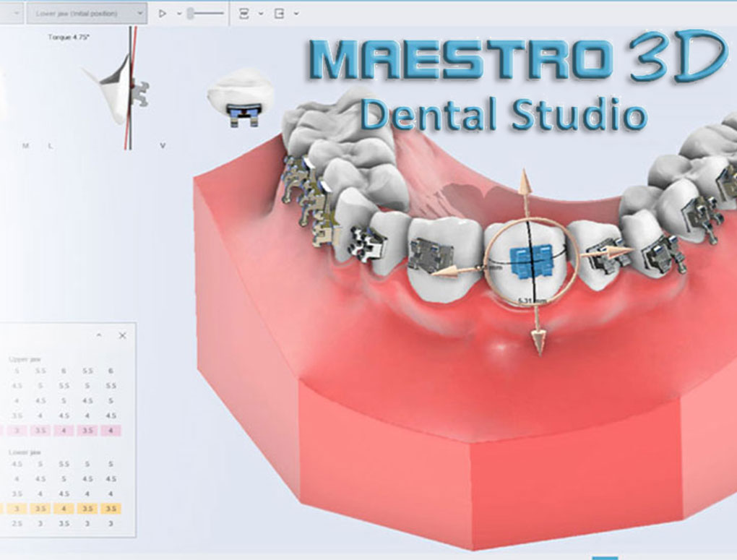Click the occlusal tooth-with-bracket thumbnail
This screenshot has height=560, width=737.
click(x=241, y=98)
